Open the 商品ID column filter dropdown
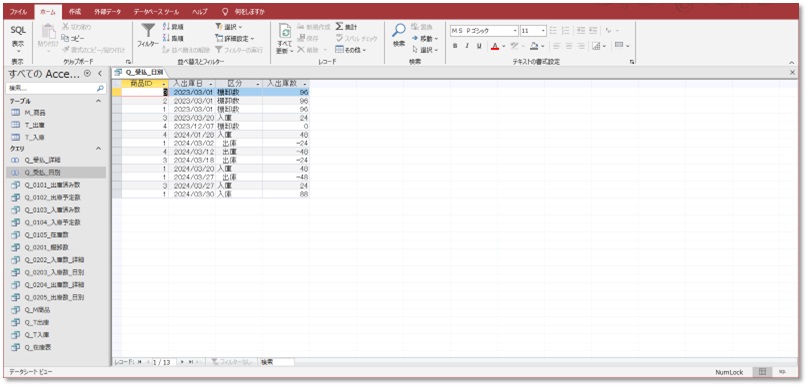808x387 pixels. tap(164, 83)
